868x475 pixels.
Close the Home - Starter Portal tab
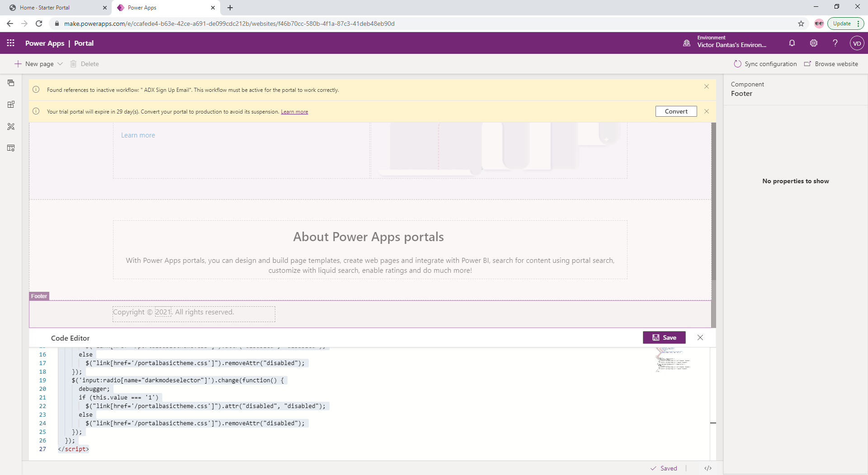(105, 8)
